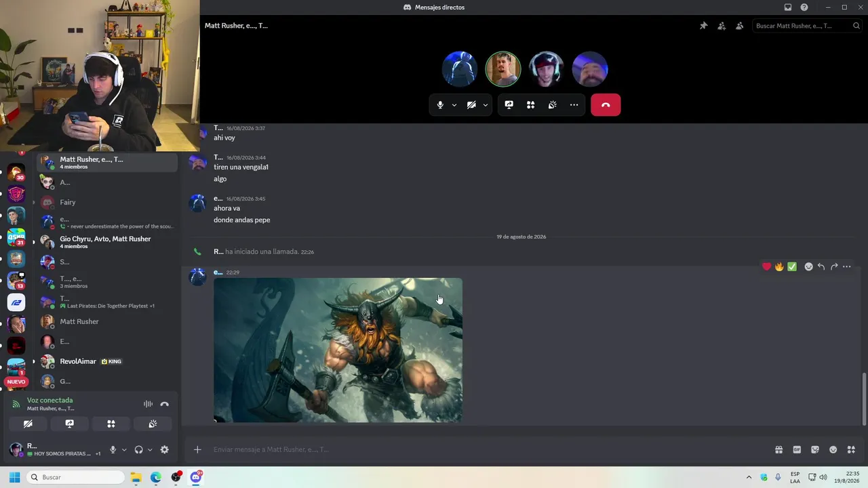Open the Matt Rusher direct message
The width and height of the screenshot is (868, 488).
click(x=107, y=321)
